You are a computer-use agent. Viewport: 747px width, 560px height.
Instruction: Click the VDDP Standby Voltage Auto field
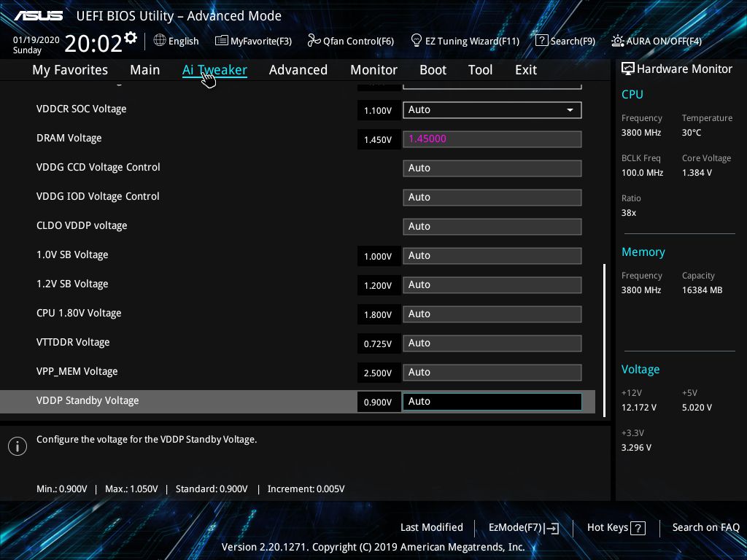[x=492, y=402]
